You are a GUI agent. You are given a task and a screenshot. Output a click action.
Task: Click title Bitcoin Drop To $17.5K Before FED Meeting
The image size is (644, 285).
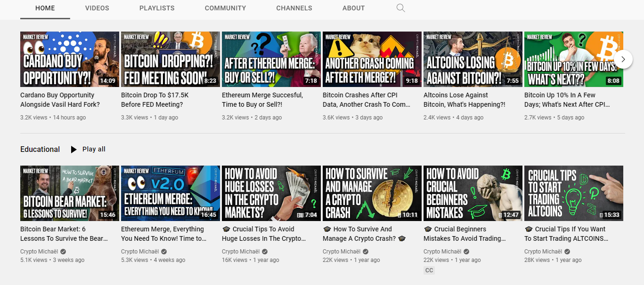click(155, 100)
